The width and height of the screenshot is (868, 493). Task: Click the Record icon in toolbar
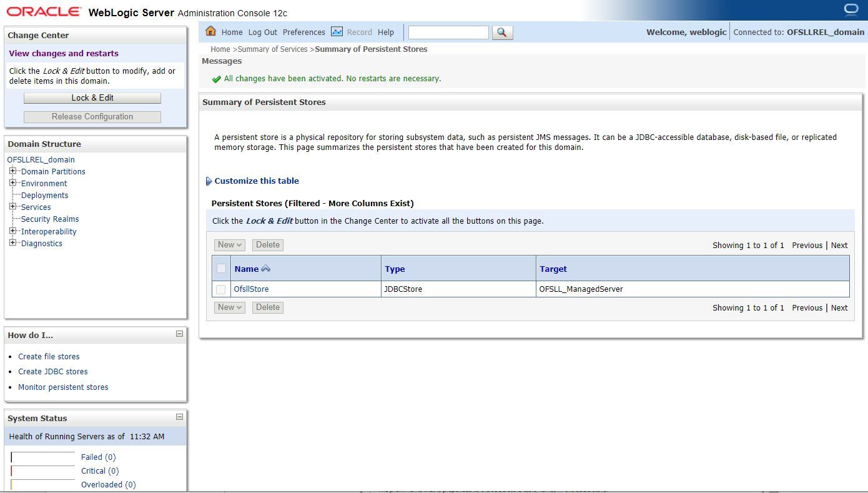tap(337, 31)
